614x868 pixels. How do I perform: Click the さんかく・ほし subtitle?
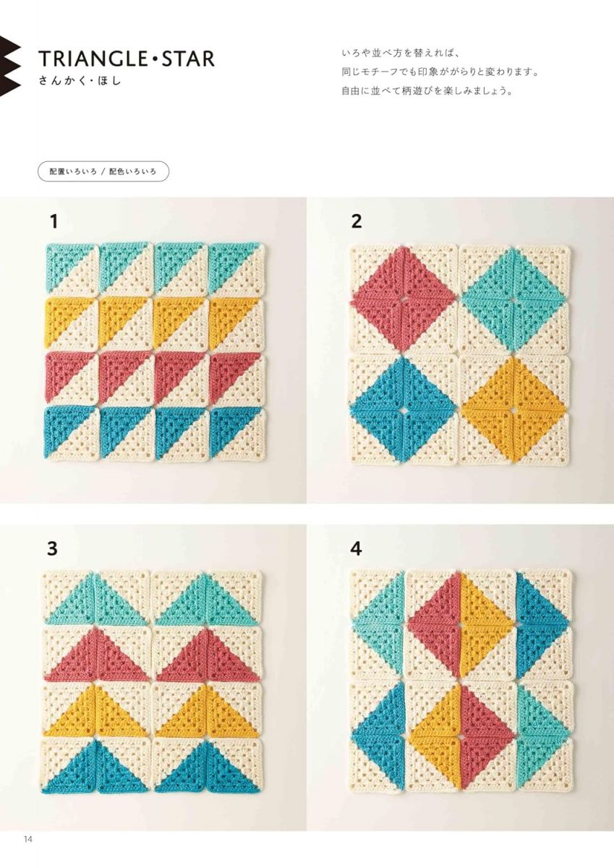(x=80, y=81)
